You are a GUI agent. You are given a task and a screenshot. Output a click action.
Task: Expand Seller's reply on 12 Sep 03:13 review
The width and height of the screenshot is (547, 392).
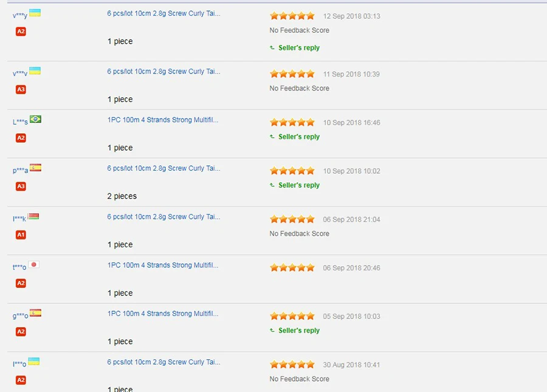[295, 48]
